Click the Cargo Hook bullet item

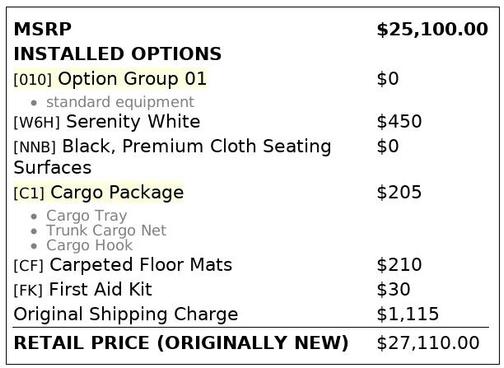coord(89,245)
